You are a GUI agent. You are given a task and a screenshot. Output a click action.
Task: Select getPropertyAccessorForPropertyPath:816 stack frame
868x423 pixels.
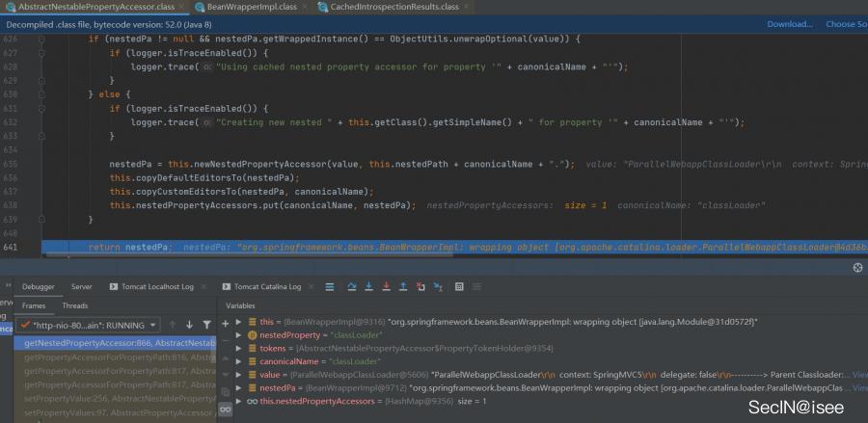pyautogui.click(x=115, y=357)
